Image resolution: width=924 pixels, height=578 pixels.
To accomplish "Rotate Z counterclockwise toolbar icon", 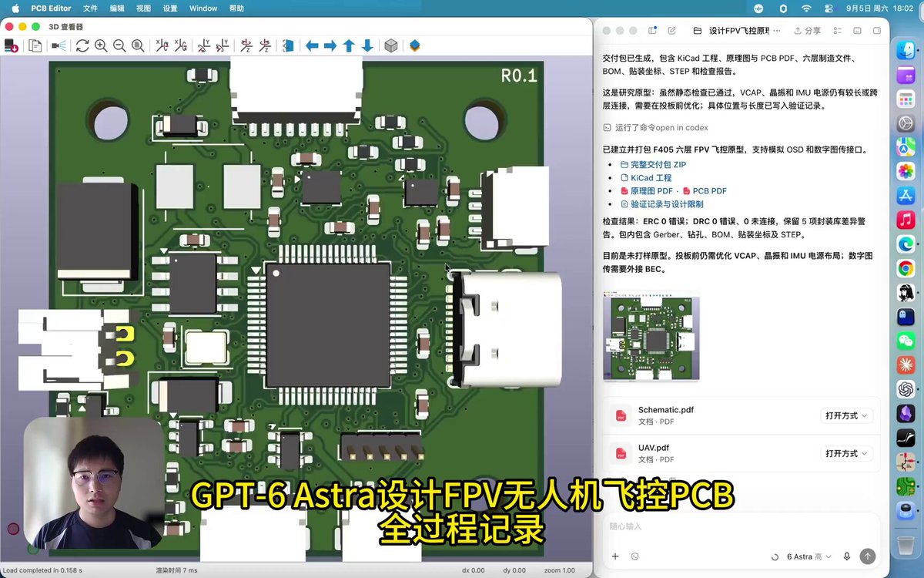I will (265, 45).
